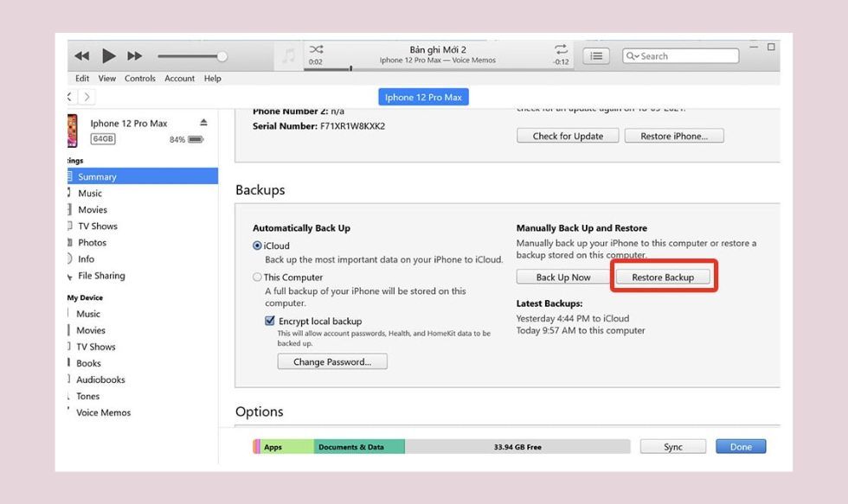848x504 pixels.
Task: Click 'Yesterday 4:44 PM to iCloud' text
Action: pyautogui.click(x=573, y=319)
